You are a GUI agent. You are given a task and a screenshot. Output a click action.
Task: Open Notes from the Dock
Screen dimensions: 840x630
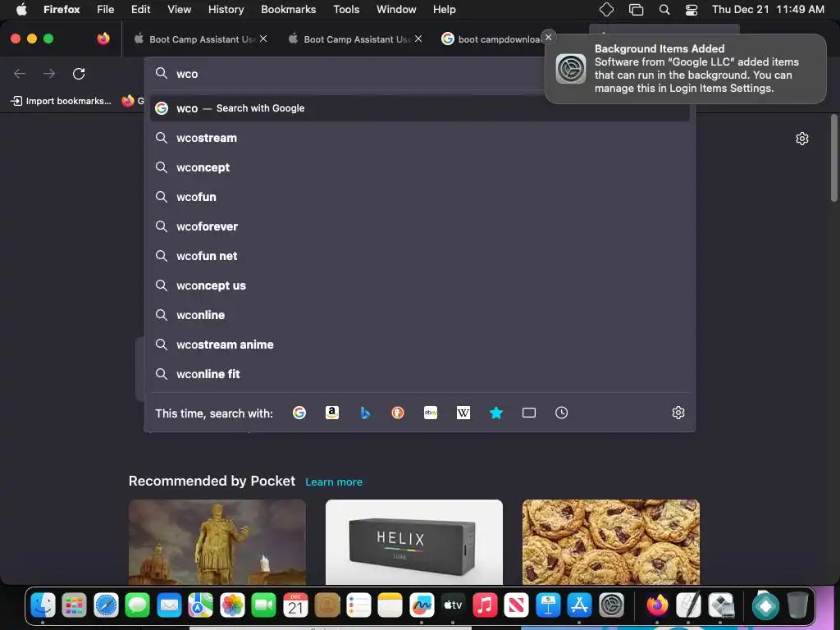point(390,605)
